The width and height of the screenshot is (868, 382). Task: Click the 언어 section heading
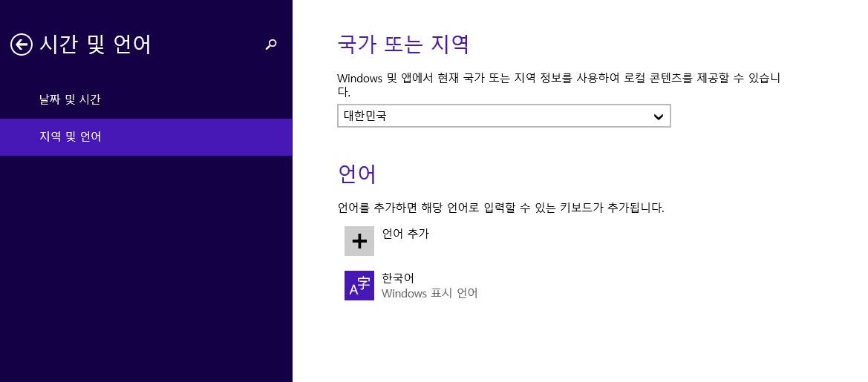[x=357, y=174]
